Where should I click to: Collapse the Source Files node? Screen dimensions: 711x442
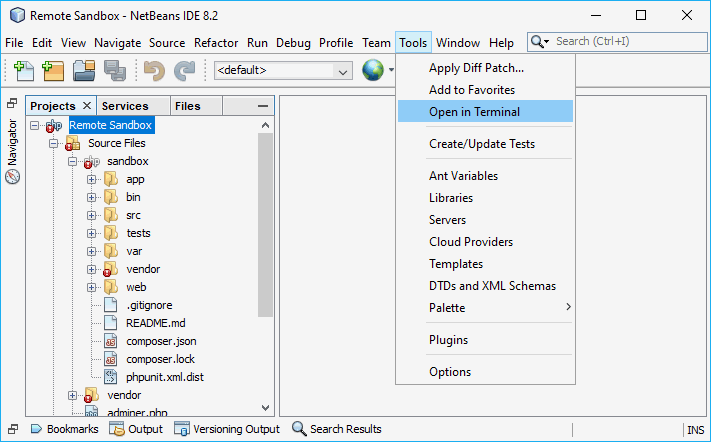(54, 144)
